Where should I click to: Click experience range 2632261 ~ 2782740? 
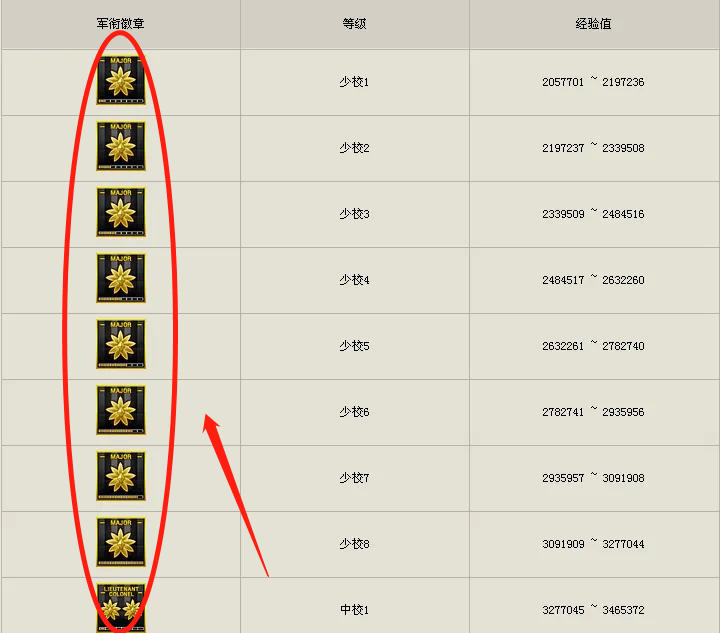(593, 346)
